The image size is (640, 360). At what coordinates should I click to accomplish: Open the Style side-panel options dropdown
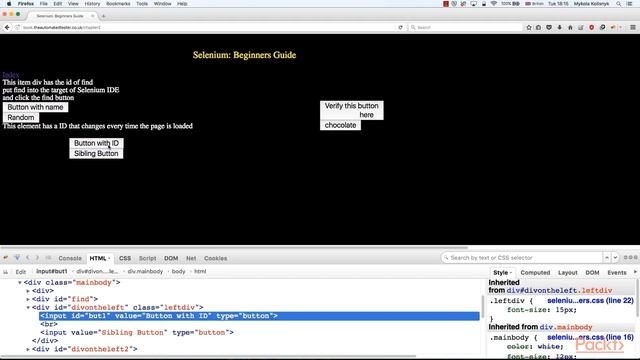coord(511,273)
